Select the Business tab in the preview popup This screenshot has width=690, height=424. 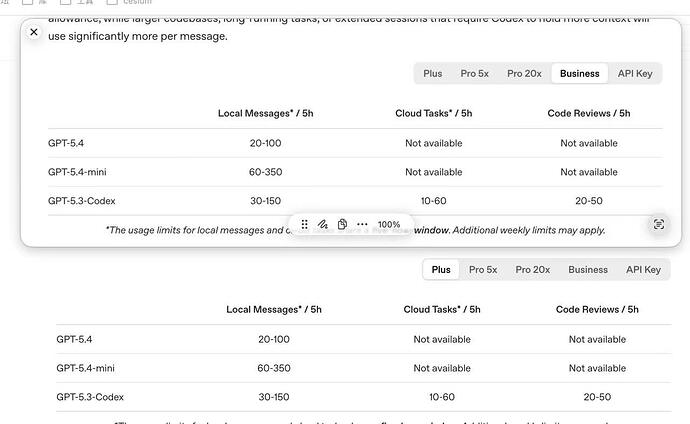tap(580, 73)
